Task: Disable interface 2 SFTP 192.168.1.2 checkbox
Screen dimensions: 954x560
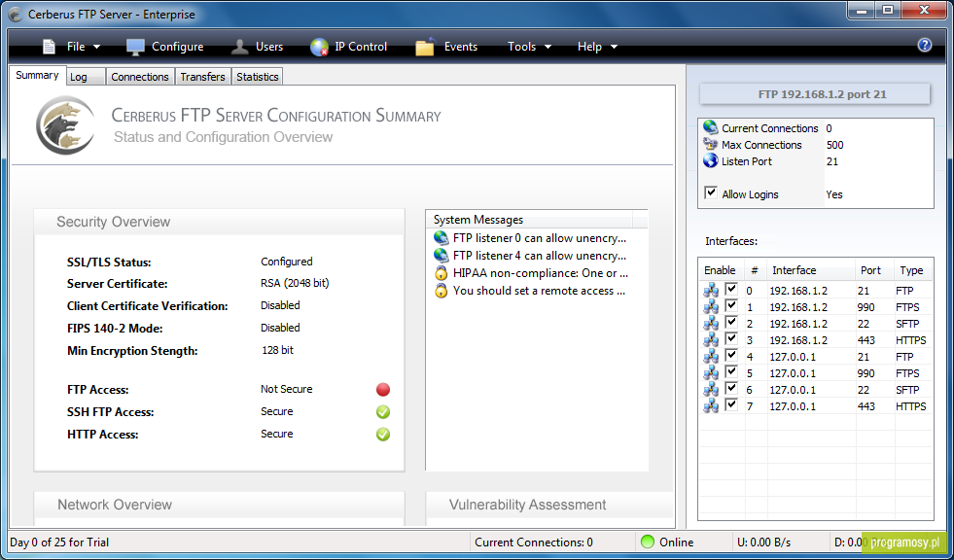Action: point(731,322)
